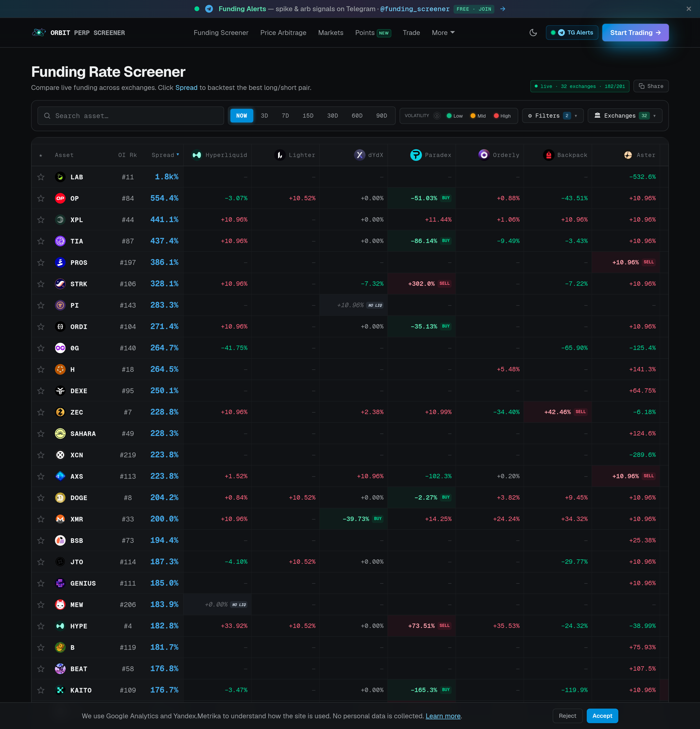Viewport: 700px width, 729px height.
Task: Select the NOW timeframe tab
Action: [x=241, y=116]
